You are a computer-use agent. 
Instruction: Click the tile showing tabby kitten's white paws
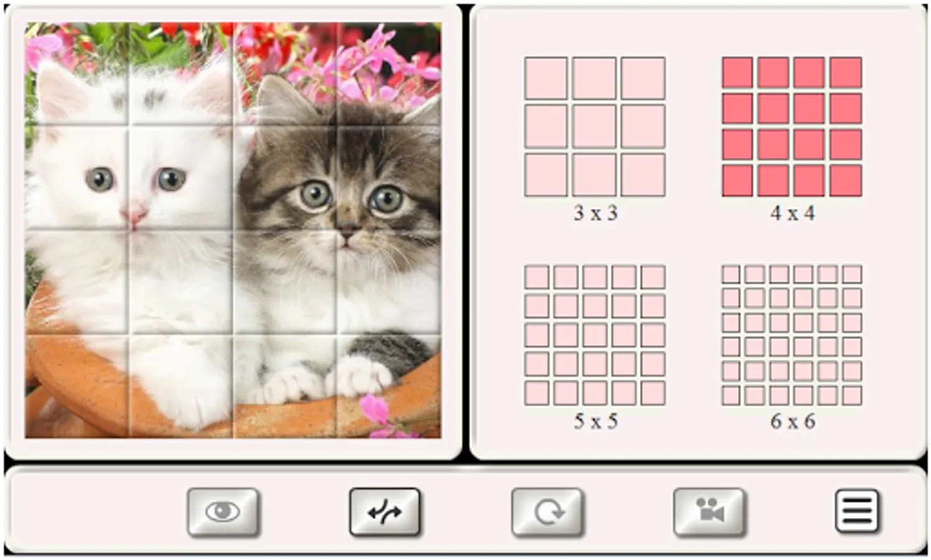click(285, 386)
